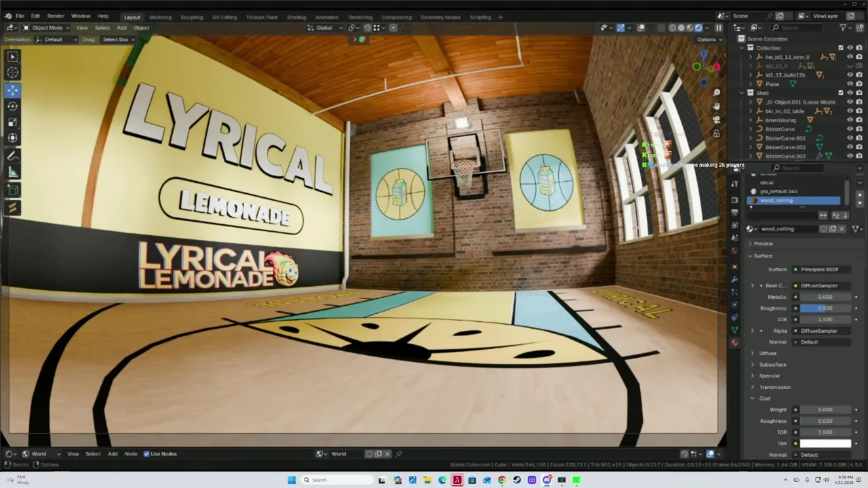Switch to the UV Editing workspace tab
This screenshot has width=868, height=488.
(x=224, y=17)
